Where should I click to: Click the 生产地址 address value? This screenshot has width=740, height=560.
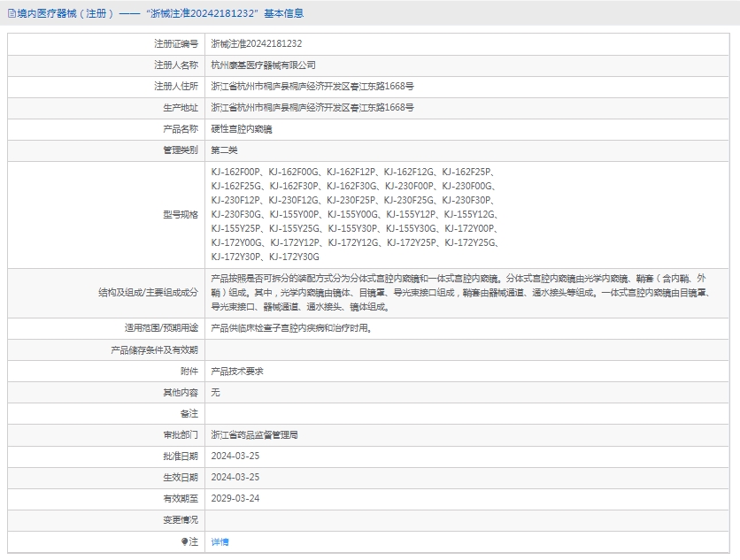point(312,107)
